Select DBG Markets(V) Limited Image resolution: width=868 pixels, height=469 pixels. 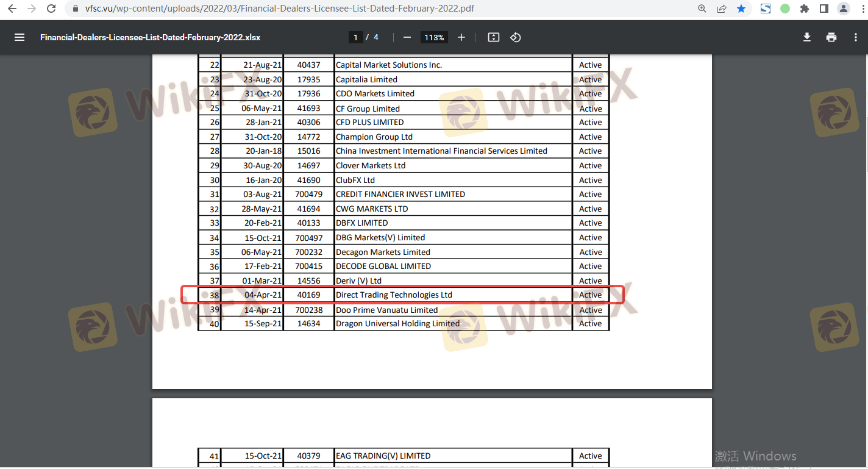(380, 238)
